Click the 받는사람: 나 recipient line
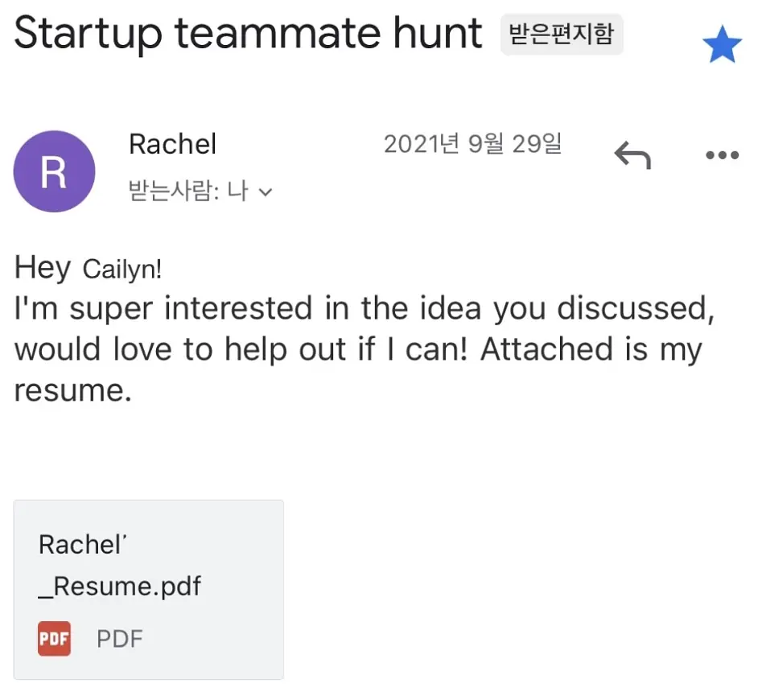 [x=200, y=191]
